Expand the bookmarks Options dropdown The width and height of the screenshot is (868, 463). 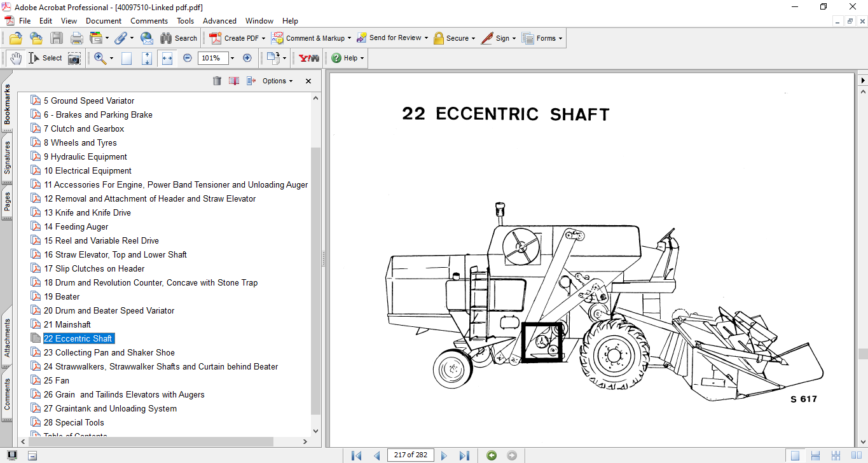278,81
